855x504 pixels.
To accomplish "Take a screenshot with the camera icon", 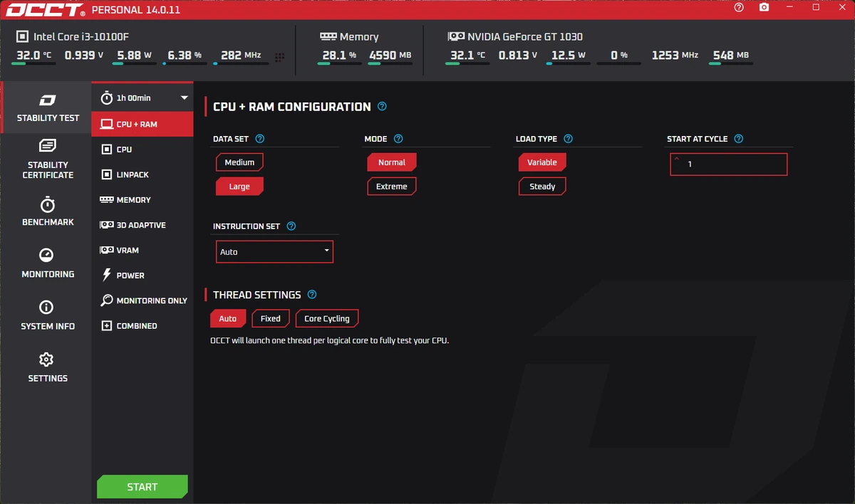I will click(764, 7).
